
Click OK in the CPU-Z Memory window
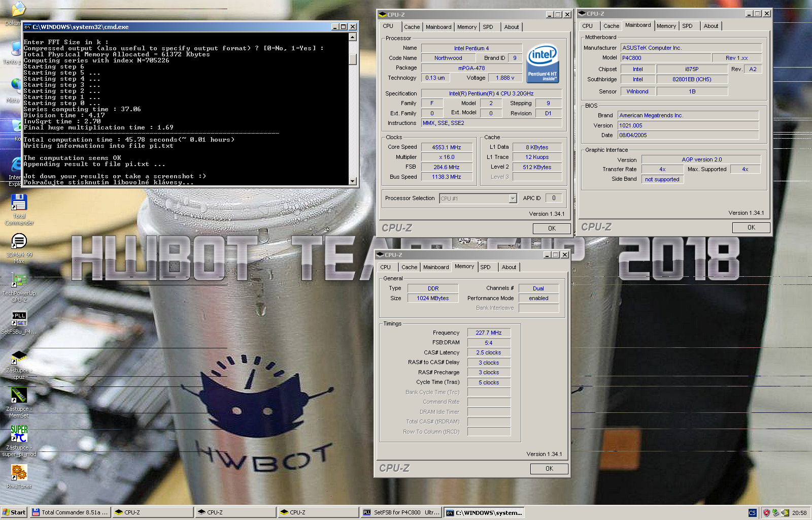[549, 469]
